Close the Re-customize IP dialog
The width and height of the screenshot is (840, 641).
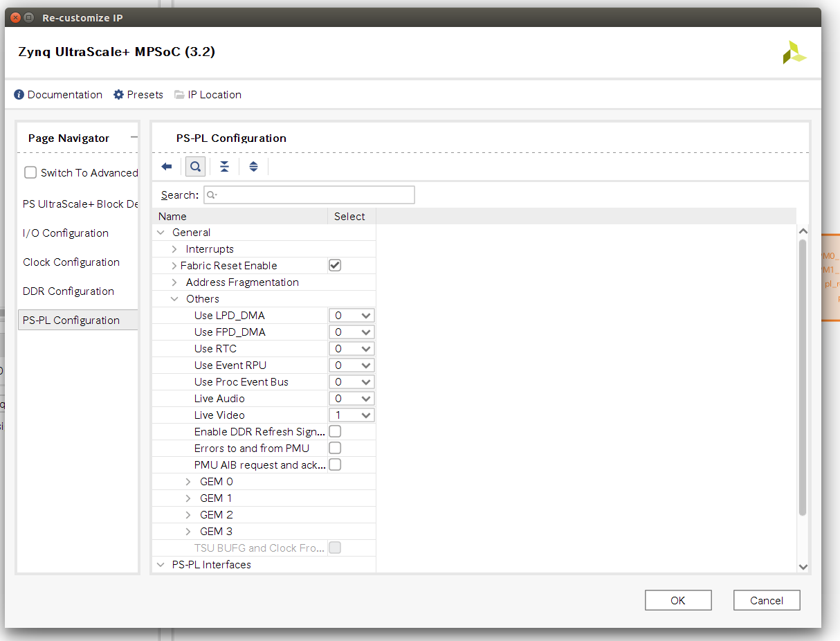(15, 18)
